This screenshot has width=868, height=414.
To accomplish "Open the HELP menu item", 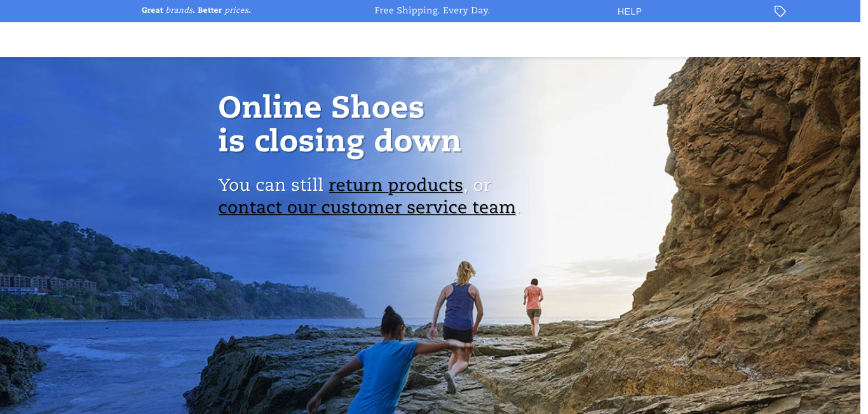I will (x=630, y=11).
